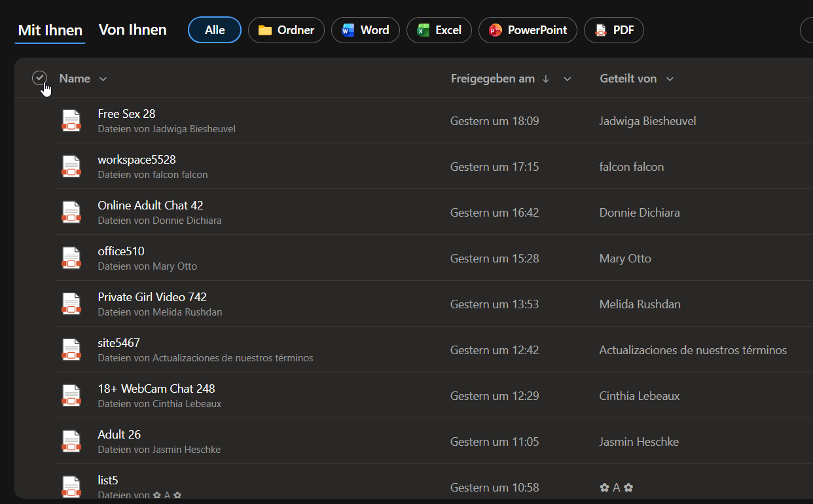The image size is (813, 504).
Task: Click the file icon next to Adult 26
Action: [71, 441]
